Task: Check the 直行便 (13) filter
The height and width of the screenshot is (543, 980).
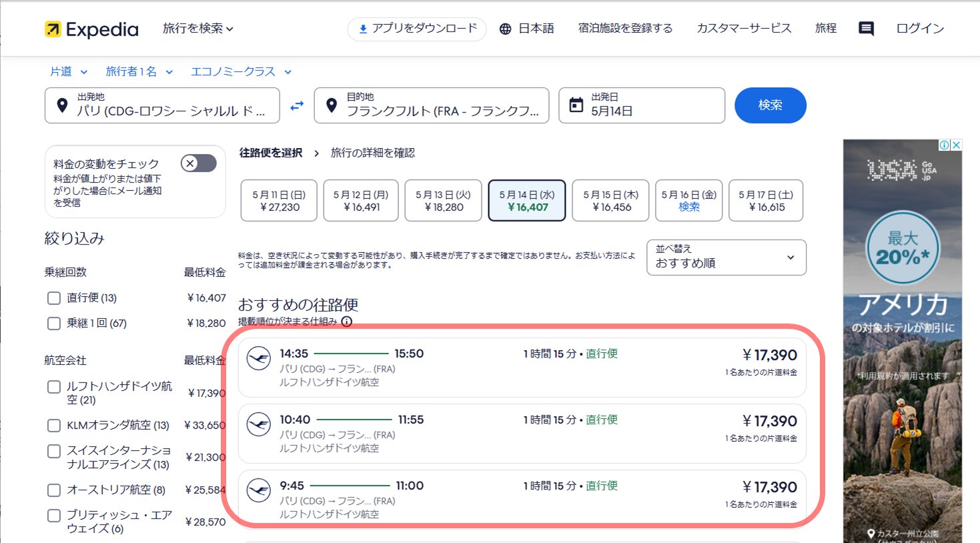Action: [54, 298]
